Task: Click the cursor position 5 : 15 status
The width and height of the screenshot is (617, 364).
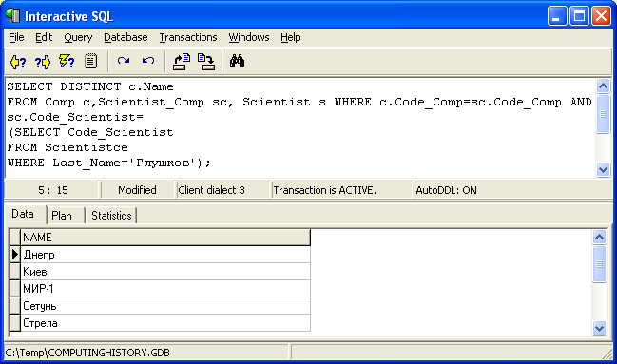Action: pyautogui.click(x=52, y=190)
